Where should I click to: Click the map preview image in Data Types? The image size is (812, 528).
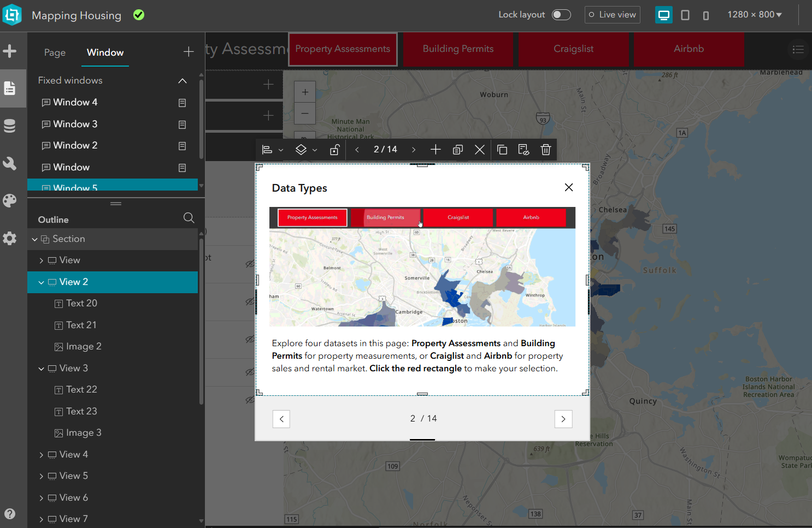click(422, 266)
